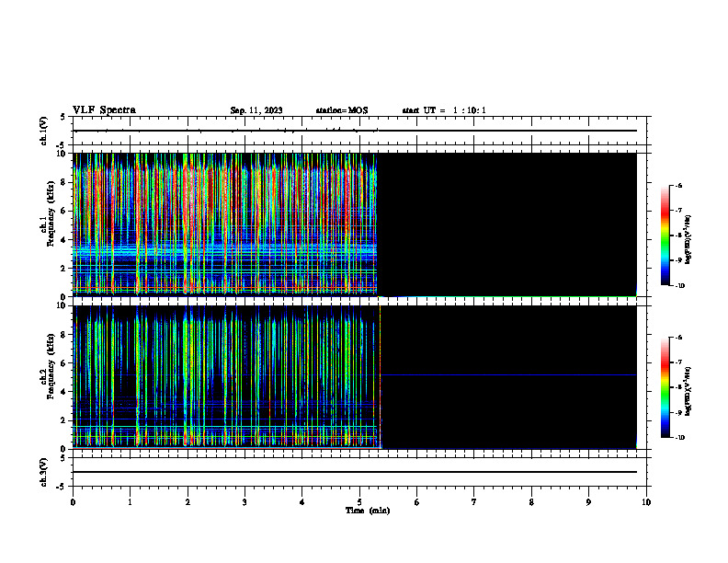Click the "-6" label on ch.2 color bar
This screenshot has width=728, height=563.
(678, 338)
